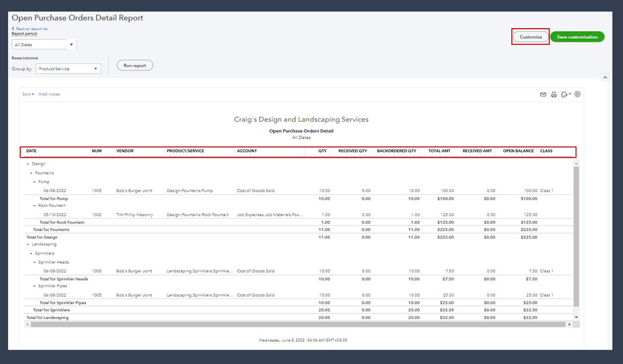Viewport: 623px width, 364px height.
Task: Open the Sort dropdown
Action: click(28, 94)
